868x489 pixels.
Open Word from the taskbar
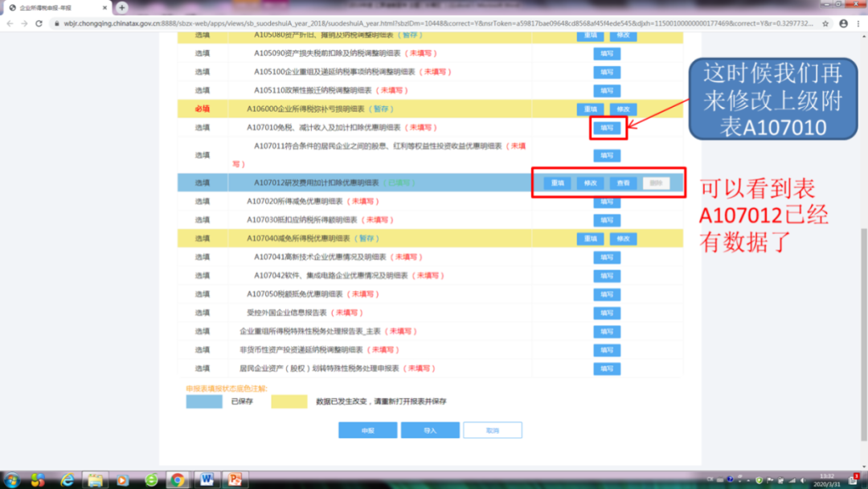[207, 479]
